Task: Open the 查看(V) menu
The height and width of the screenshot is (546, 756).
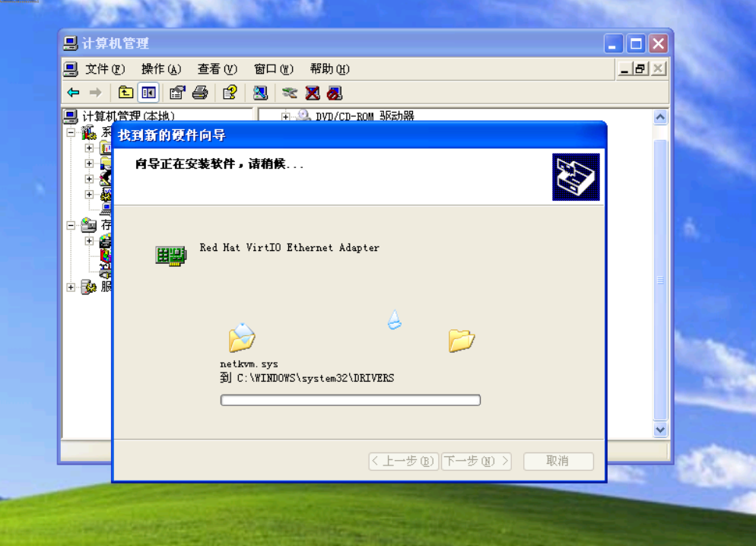Action: [x=218, y=69]
